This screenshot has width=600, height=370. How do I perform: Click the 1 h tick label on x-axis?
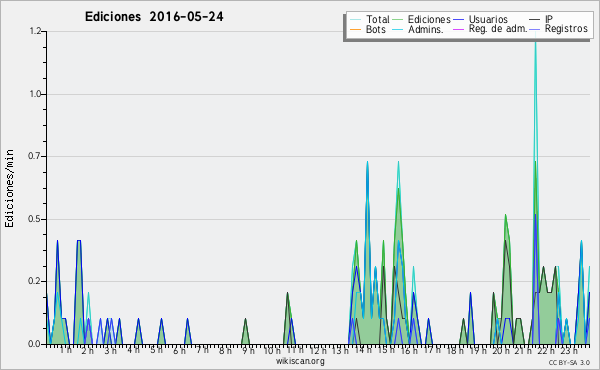click(65, 350)
